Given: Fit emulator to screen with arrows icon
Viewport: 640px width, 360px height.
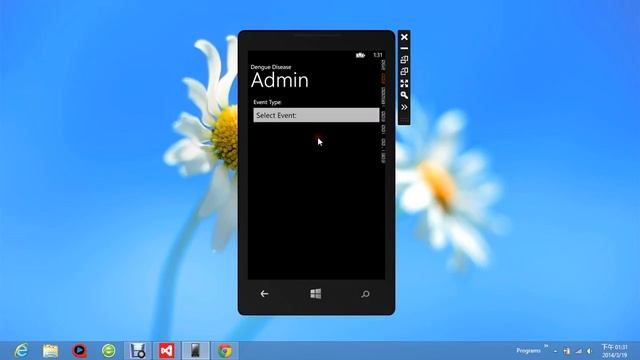Looking at the screenshot, I should [x=404, y=83].
